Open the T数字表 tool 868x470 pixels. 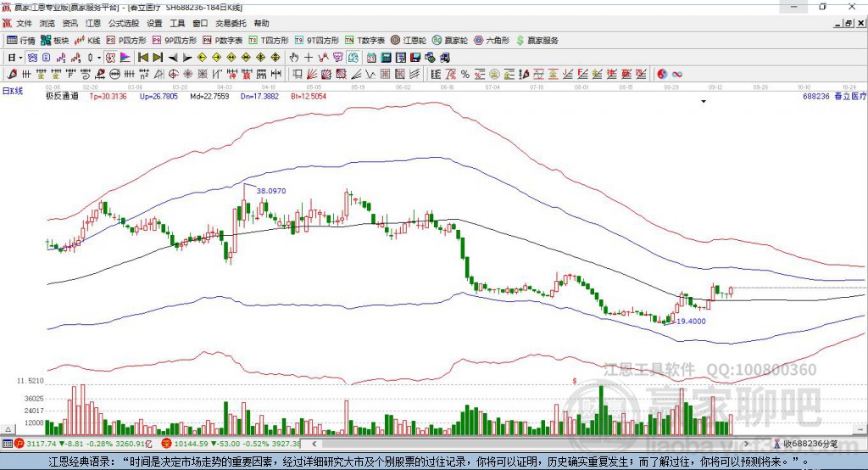[364, 41]
